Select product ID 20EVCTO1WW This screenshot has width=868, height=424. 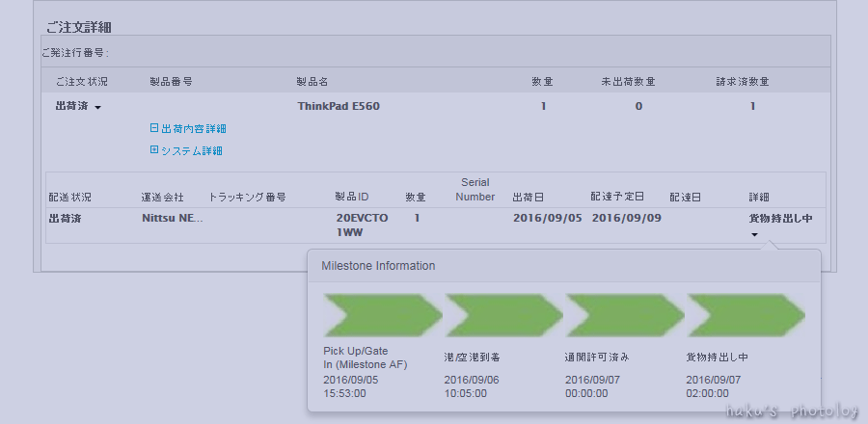click(361, 225)
